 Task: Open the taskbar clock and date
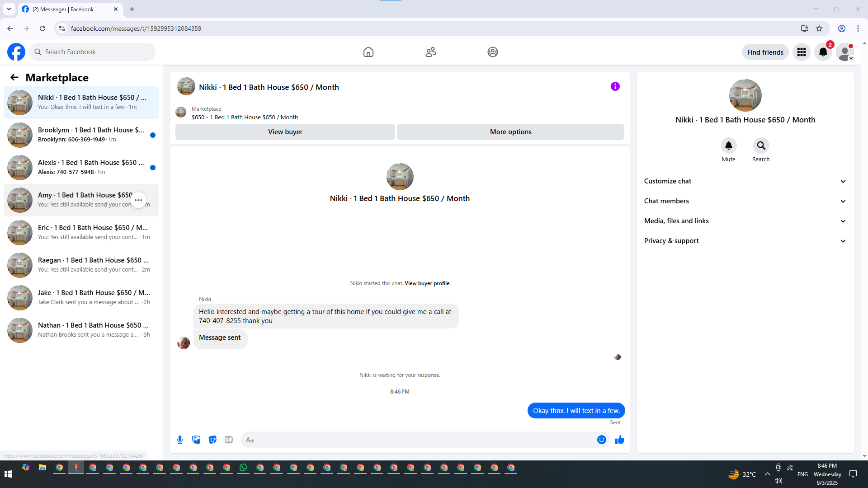[827, 474]
